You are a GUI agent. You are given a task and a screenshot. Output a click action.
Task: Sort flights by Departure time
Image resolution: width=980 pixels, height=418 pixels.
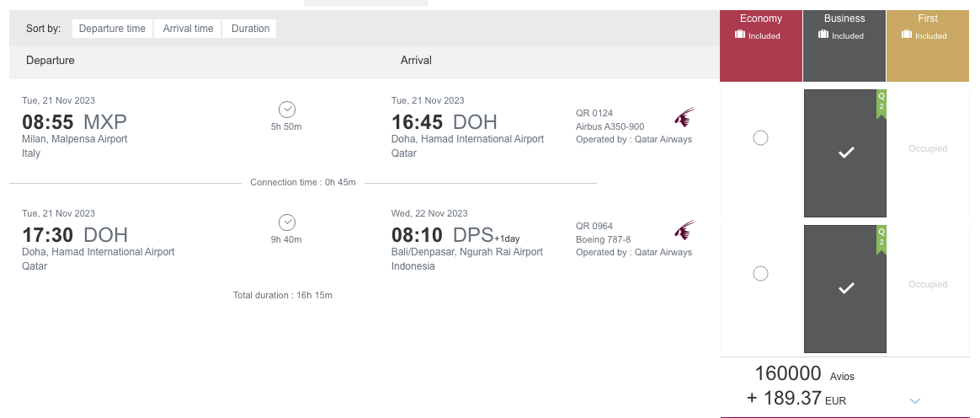113,29
